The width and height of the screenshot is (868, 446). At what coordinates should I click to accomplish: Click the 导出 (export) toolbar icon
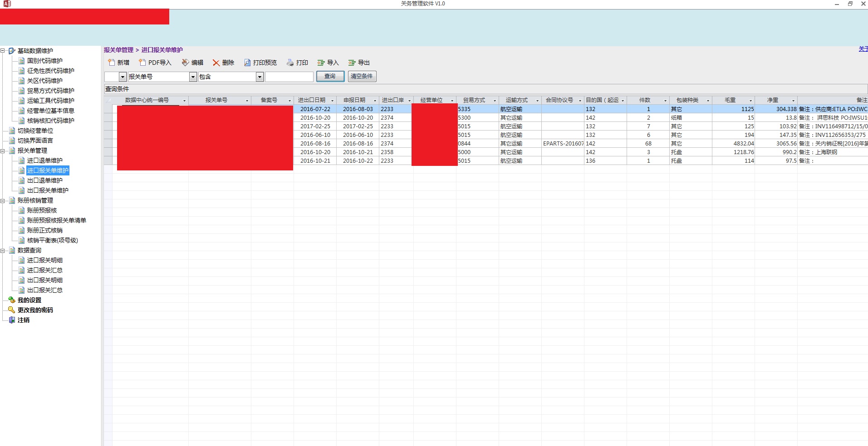pos(352,63)
